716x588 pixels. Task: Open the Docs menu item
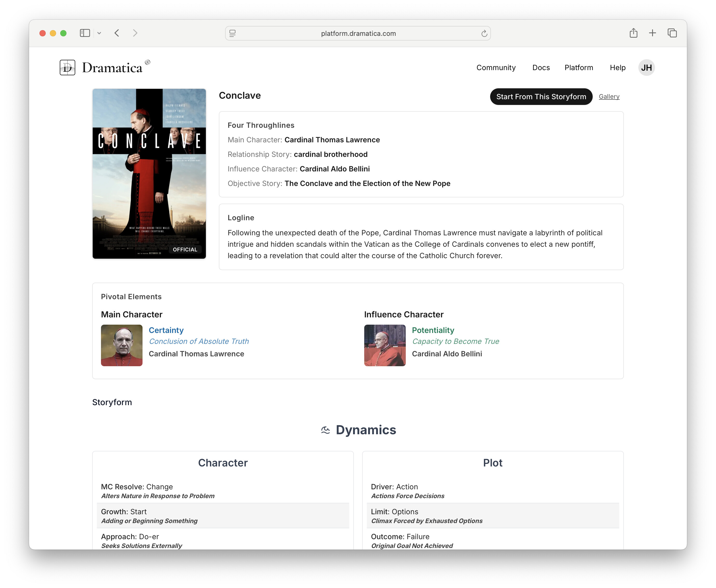tap(541, 68)
